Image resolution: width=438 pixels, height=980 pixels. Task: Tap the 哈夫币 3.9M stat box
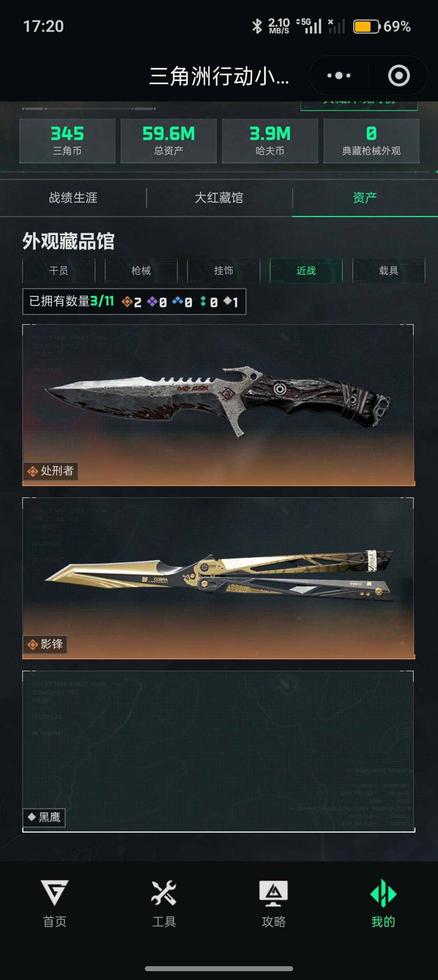pyautogui.click(x=270, y=141)
